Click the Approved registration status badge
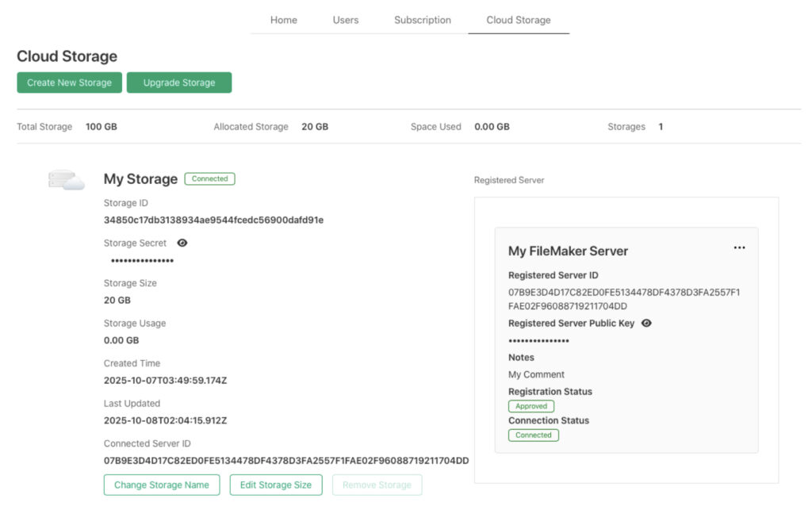This screenshot has width=812, height=506. point(531,406)
